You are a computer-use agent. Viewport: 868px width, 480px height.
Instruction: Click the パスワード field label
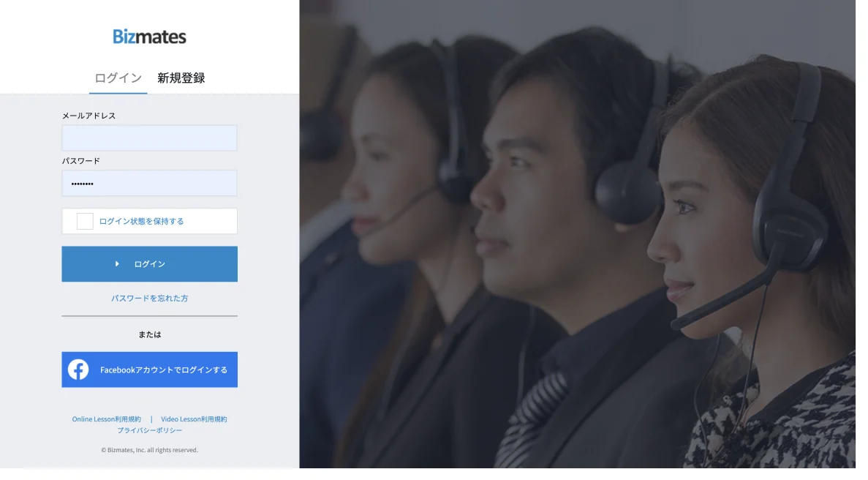coord(81,161)
